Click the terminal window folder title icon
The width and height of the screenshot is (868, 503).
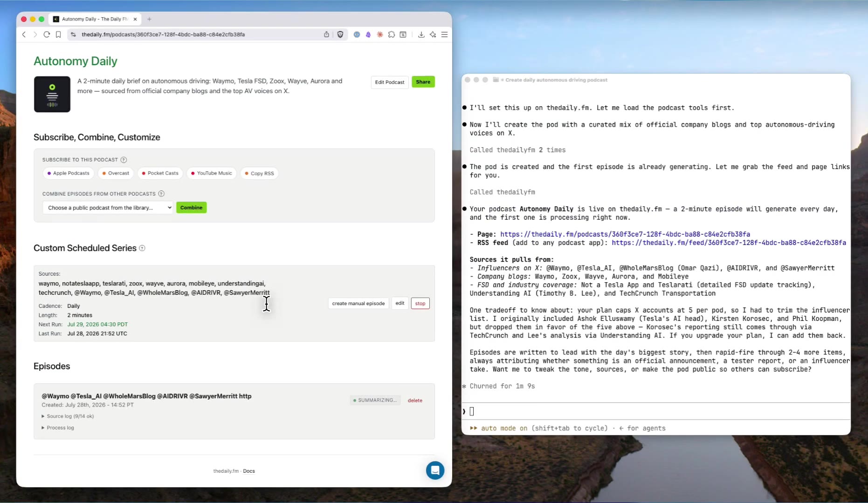(496, 80)
